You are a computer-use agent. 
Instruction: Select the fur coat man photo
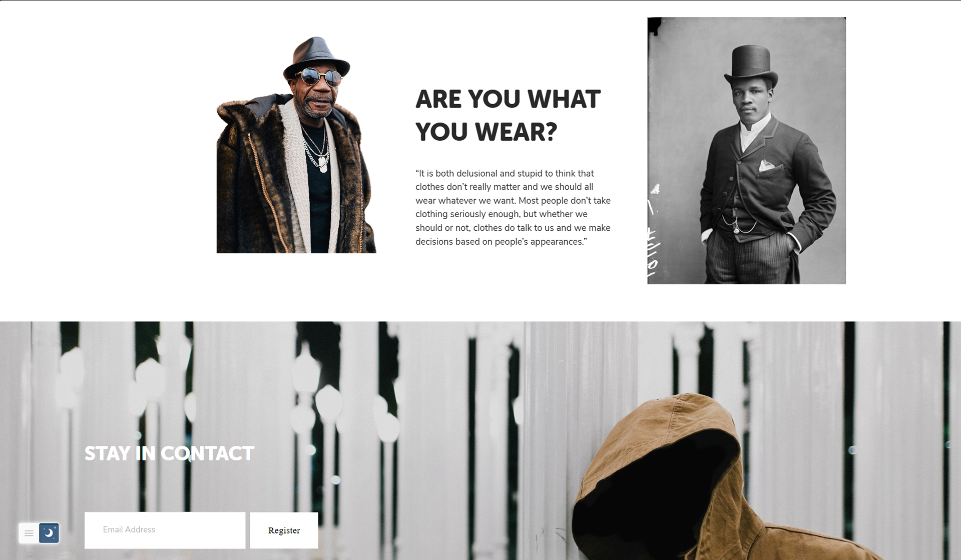[x=296, y=145]
